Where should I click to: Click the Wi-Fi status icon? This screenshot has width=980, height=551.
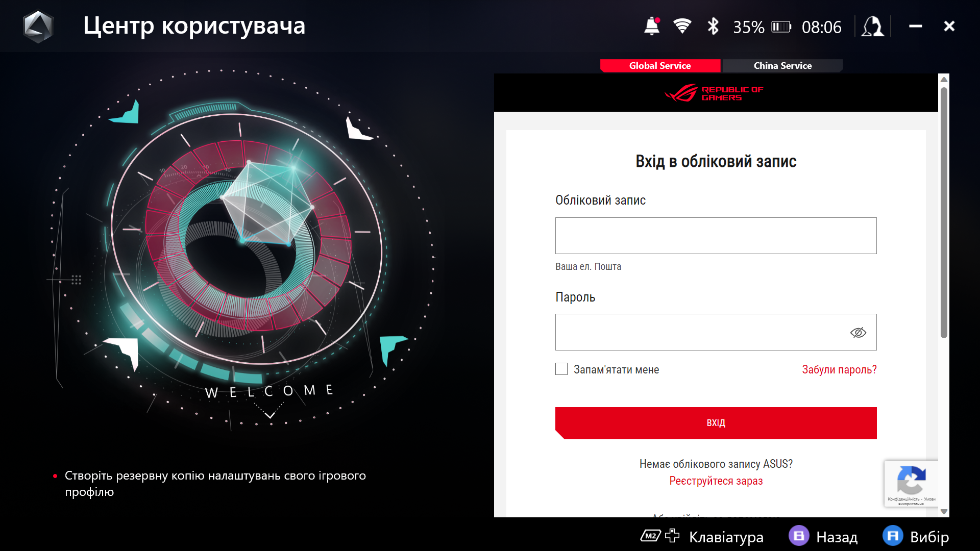click(x=682, y=26)
